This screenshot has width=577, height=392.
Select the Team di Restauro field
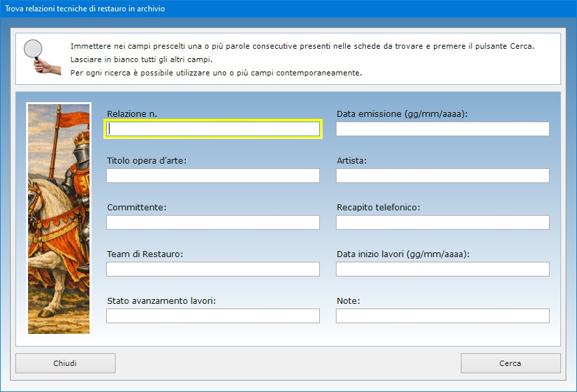pyautogui.click(x=213, y=269)
